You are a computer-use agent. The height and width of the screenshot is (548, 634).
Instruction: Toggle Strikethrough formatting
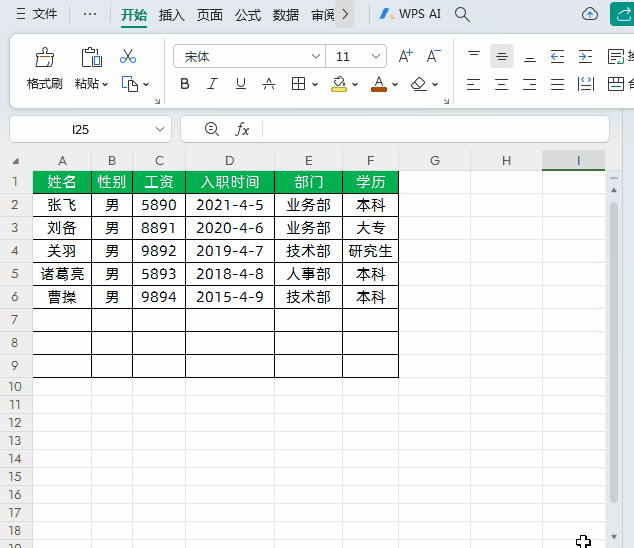[268, 84]
